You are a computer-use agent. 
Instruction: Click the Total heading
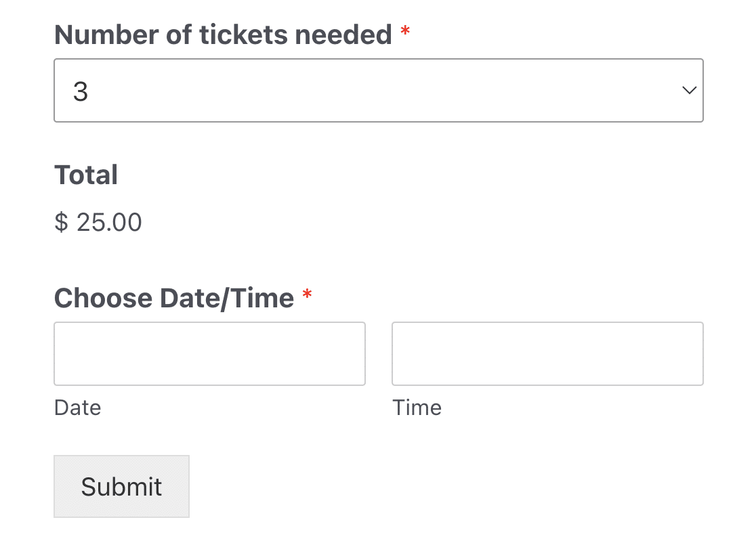[x=86, y=175]
